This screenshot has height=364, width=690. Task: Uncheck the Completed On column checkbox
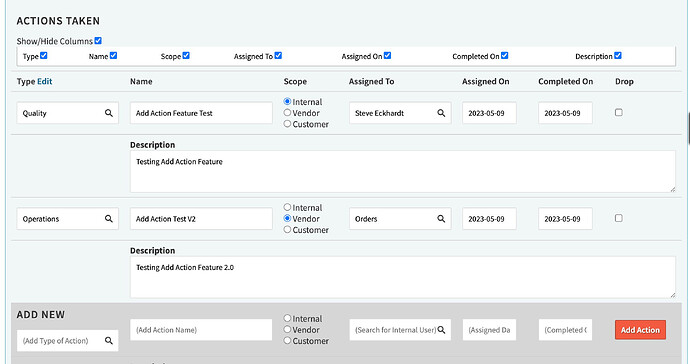504,55
